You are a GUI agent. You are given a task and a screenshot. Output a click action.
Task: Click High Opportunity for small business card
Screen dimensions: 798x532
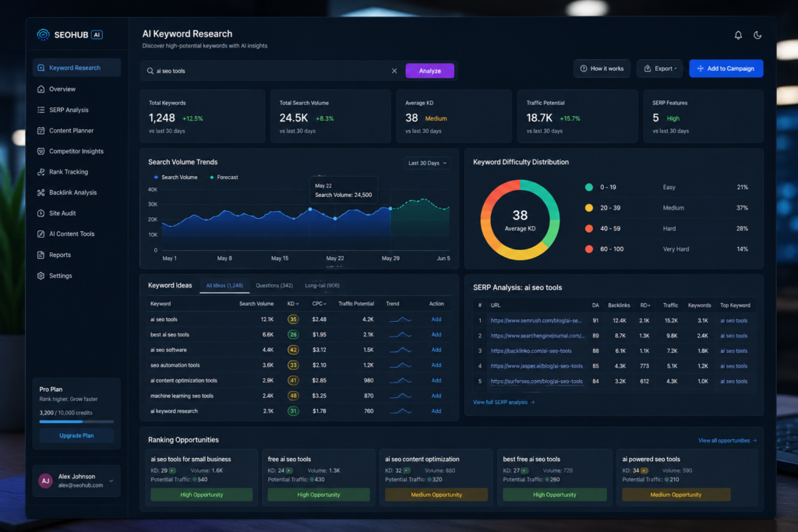pos(202,495)
